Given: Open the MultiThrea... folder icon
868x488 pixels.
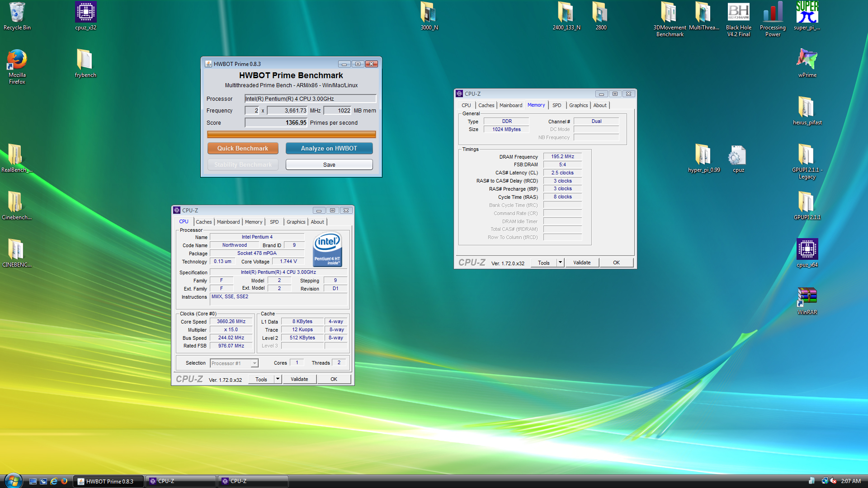Looking at the screenshot, I should tap(704, 16).
